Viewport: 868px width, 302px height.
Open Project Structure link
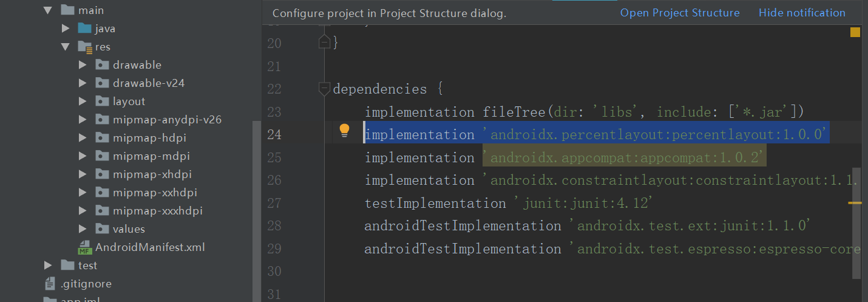(679, 13)
